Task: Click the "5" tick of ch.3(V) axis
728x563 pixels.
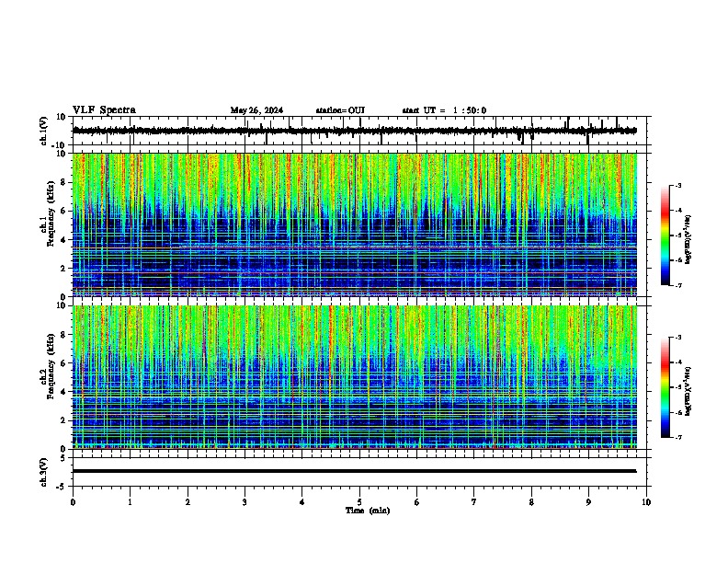Action: click(x=63, y=458)
